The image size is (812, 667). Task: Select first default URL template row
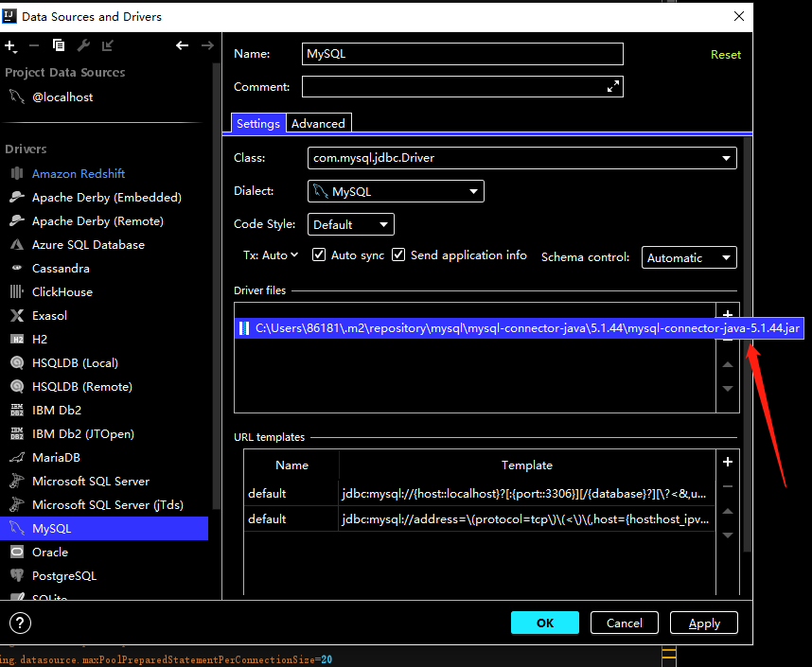[480, 494]
